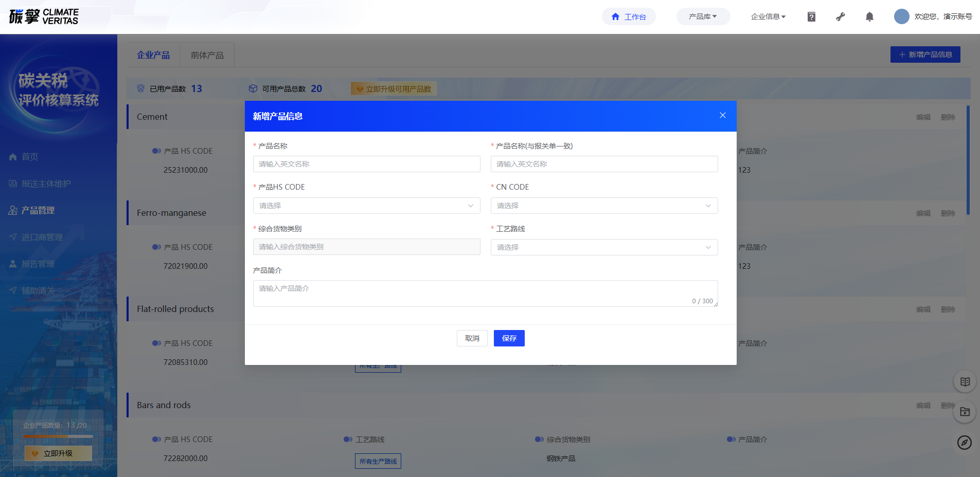The width and height of the screenshot is (980, 477).
Task: Switch to the 前体产品 tab
Action: pyautogui.click(x=207, y=55)
